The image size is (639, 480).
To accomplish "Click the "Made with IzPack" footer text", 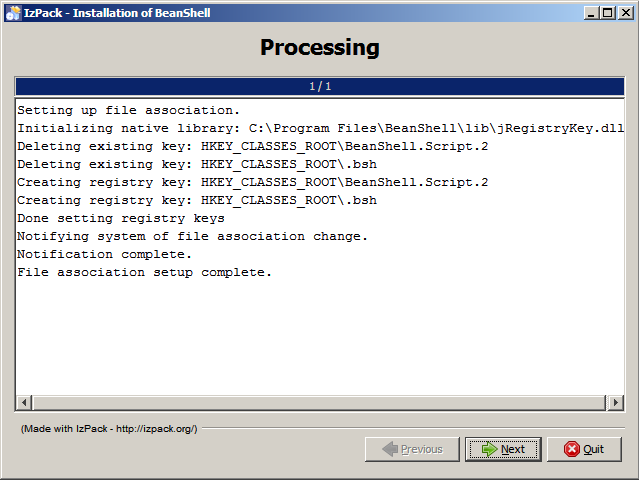I will click(x=109, y=428).
